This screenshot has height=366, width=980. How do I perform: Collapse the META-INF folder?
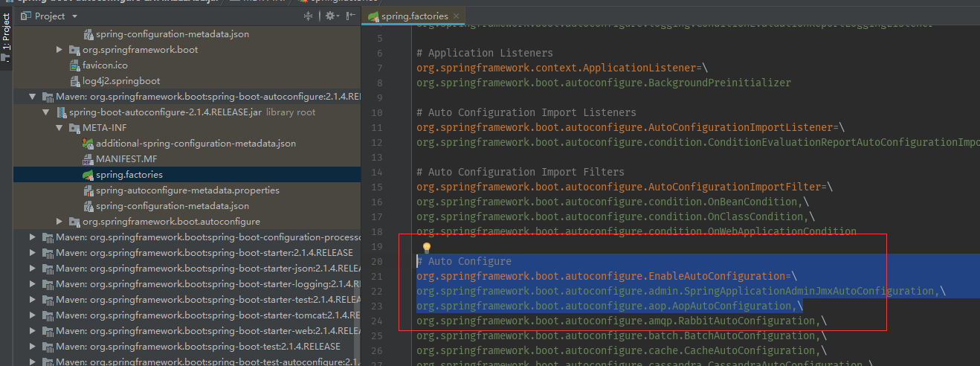coord(59,128)
